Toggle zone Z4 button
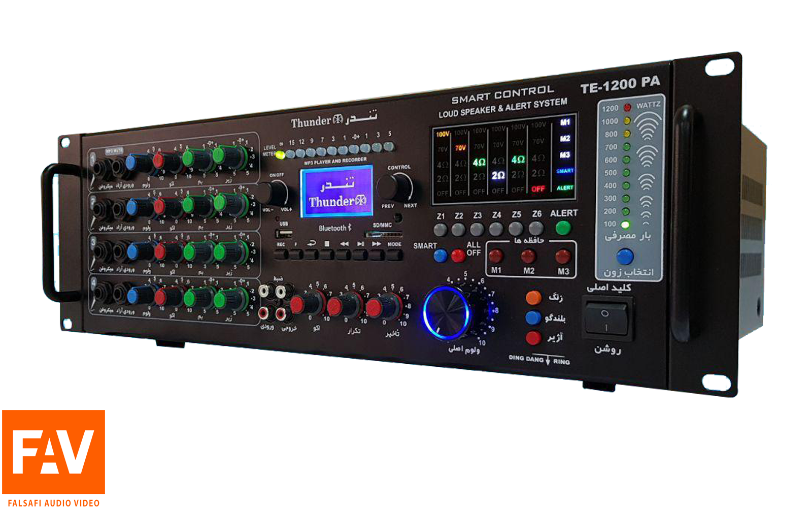The height and width of the screenshot is (508, 812). click(496, 229)
